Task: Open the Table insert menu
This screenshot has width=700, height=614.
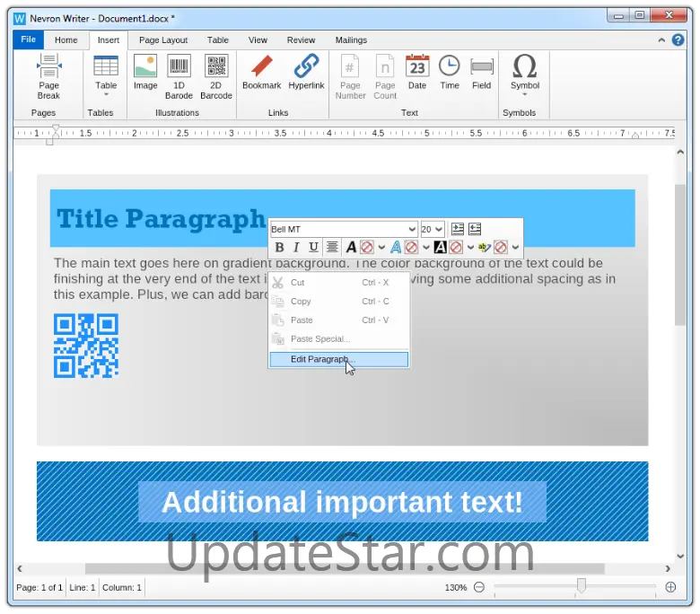Action: tap(106, 76)
